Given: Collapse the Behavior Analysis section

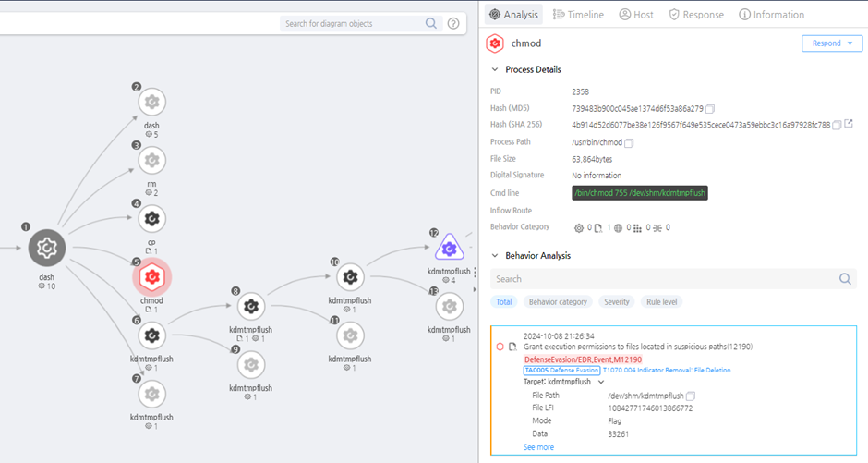Looking at the screenshot, I should (x=495, y=255).
